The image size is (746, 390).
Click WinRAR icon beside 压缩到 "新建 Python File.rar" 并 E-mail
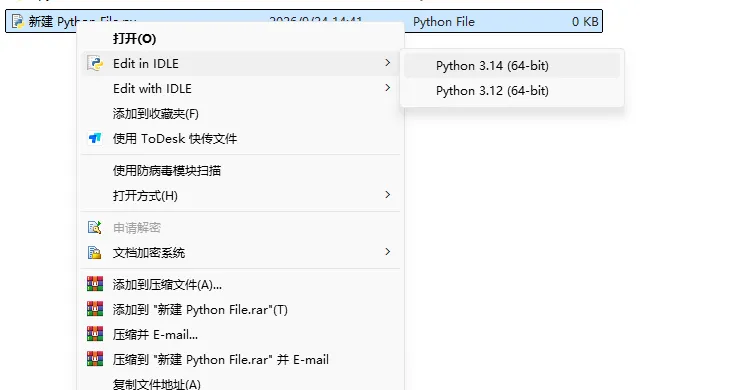point(95,359)
